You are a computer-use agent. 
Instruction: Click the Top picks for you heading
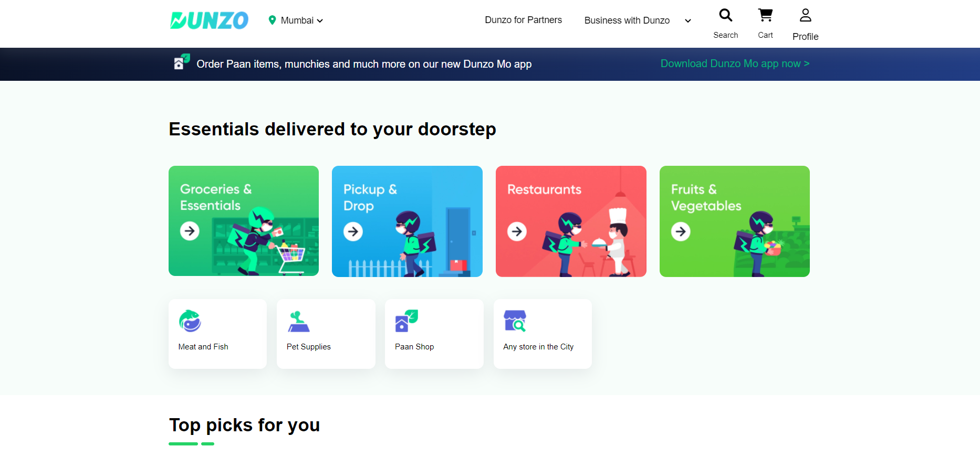[244, 425]
